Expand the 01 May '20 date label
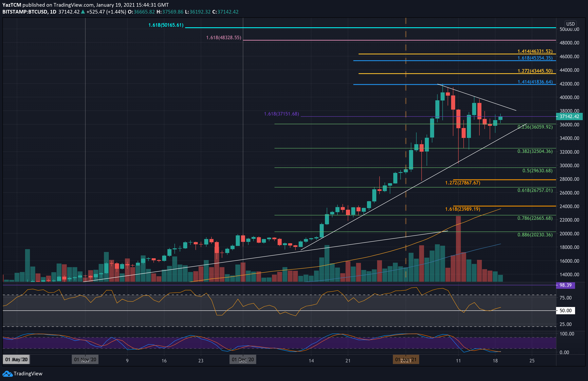This screenshot has height=381, width=588. click(x=16, y=360)
